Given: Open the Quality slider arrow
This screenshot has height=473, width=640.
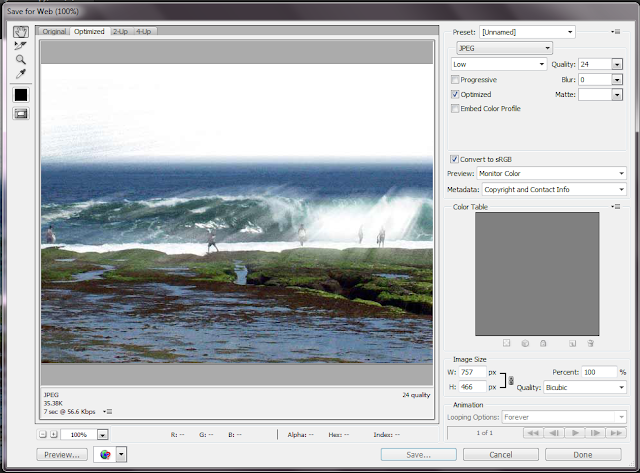Looking at the screenshot, I should tap(617, 64).
